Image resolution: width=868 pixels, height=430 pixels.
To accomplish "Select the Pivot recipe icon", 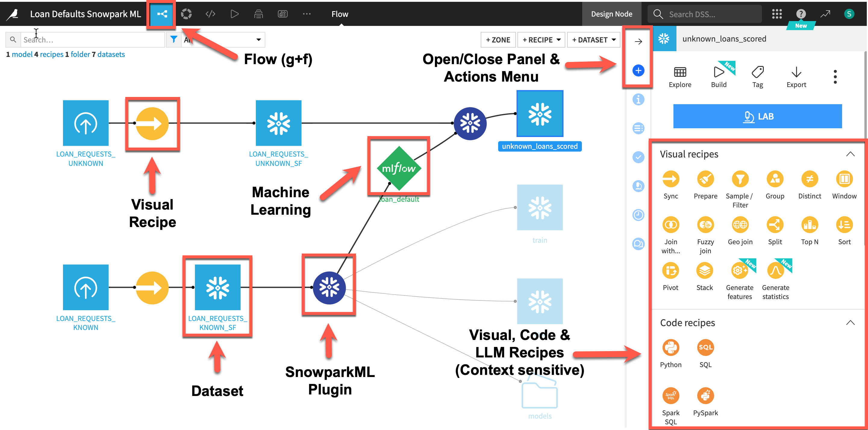I will [x=670, y=271].
